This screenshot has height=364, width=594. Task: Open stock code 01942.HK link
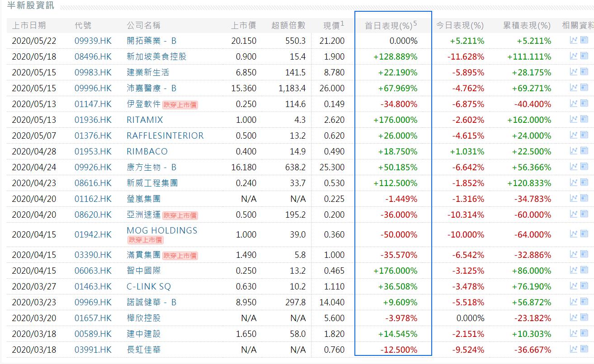coord(93,234)
